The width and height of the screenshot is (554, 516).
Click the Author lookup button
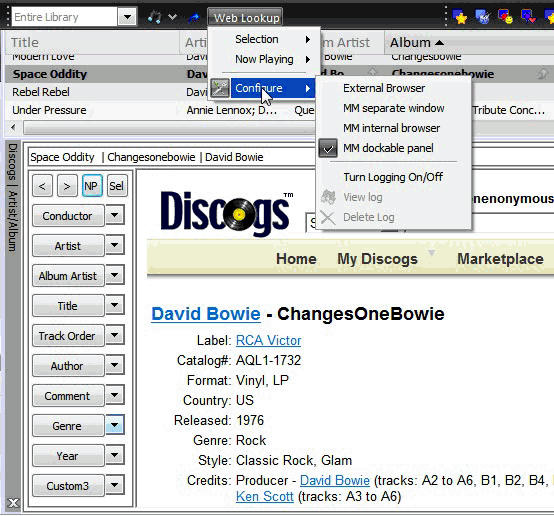click(68, 366)
